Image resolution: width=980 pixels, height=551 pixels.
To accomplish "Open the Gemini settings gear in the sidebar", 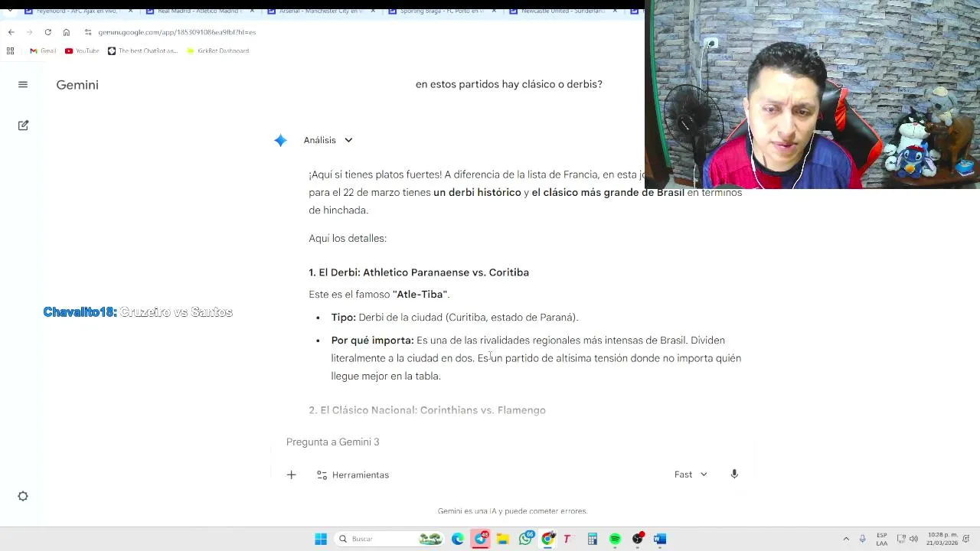I will coord(23,496).
